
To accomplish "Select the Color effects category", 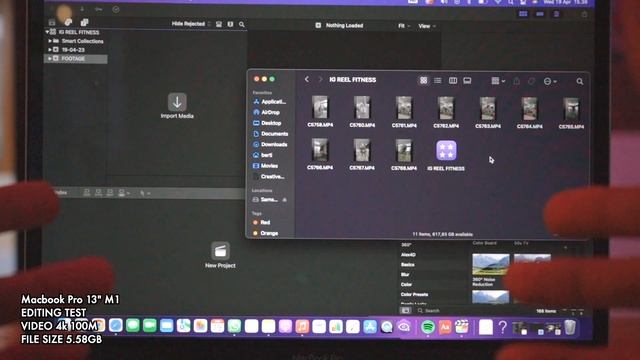I will pos(407,284).
